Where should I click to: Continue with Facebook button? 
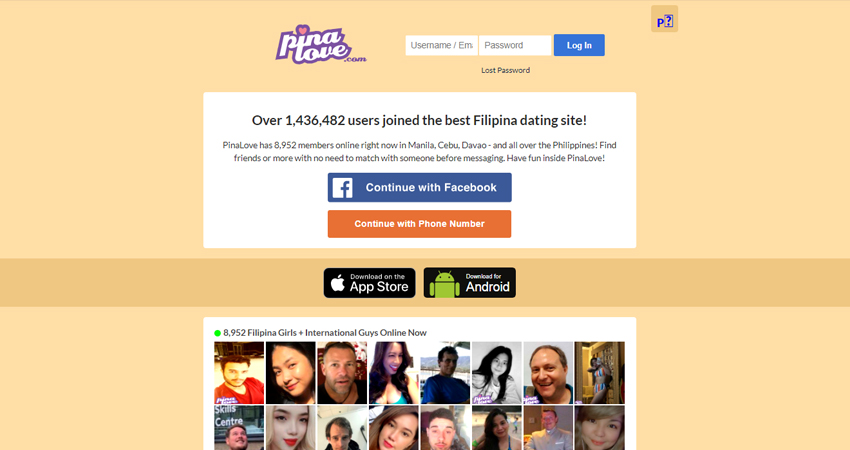tap(420, 188)
